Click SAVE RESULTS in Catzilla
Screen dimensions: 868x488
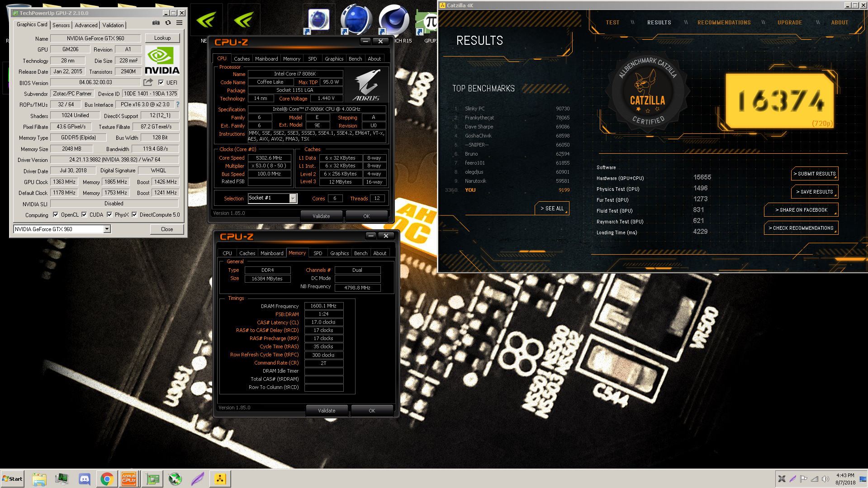coord(815,192)
